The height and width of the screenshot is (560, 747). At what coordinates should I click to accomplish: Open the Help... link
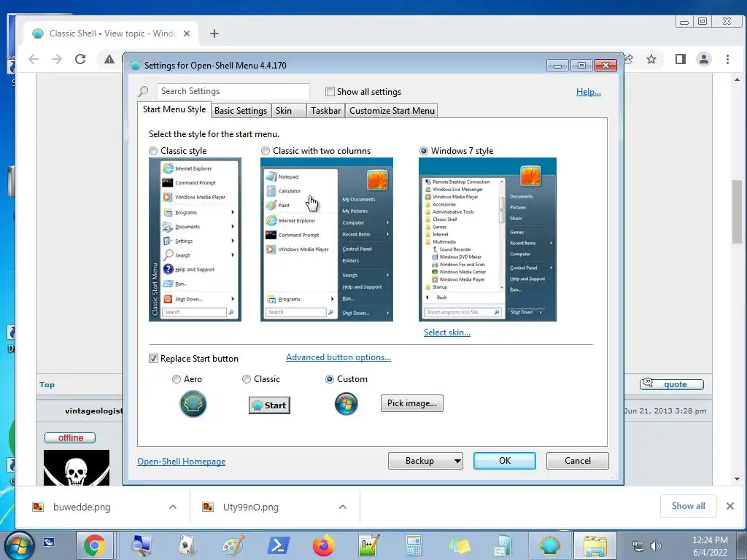click(589, 92)
